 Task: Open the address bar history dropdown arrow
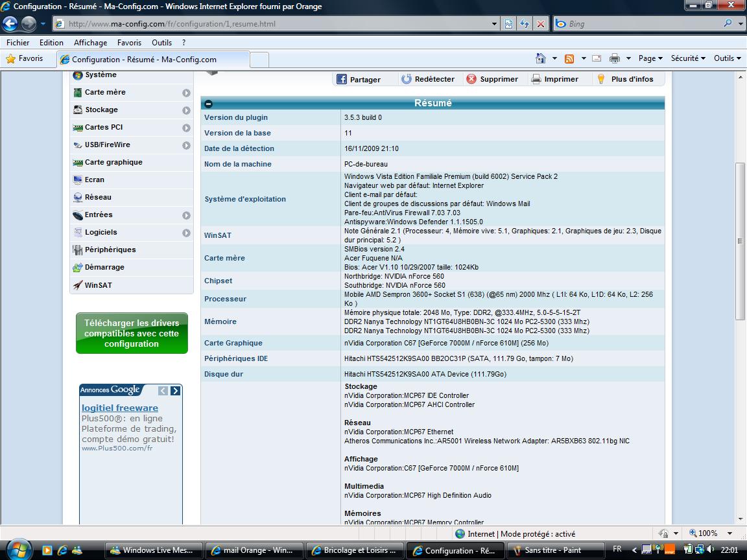click(494, 24)
